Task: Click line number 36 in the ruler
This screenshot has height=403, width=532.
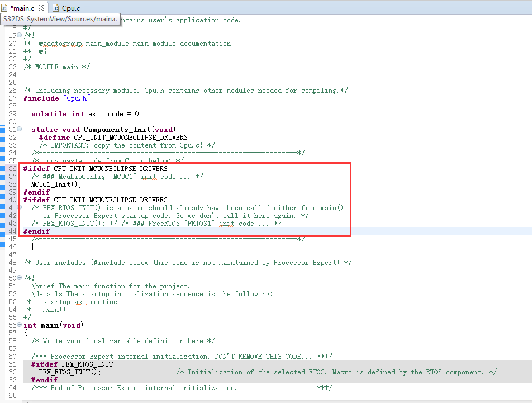Action: point(12,168)
